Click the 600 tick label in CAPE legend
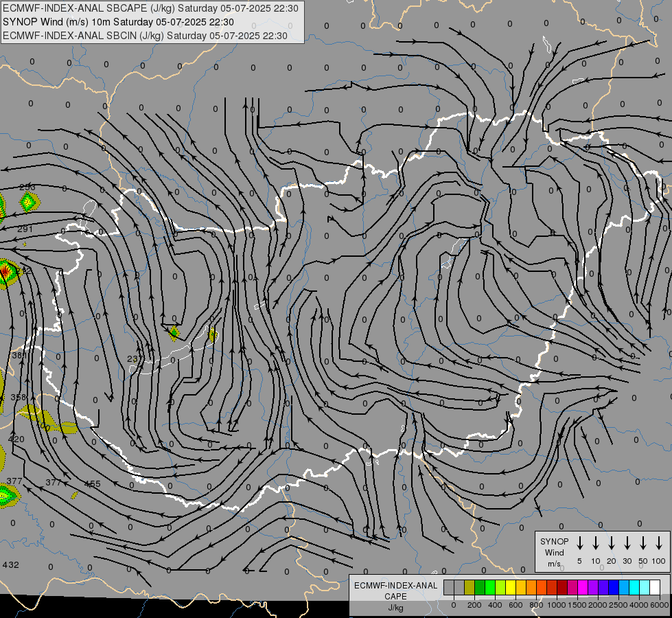Viewport: 672px width, 618px height. tap(516, 605)
